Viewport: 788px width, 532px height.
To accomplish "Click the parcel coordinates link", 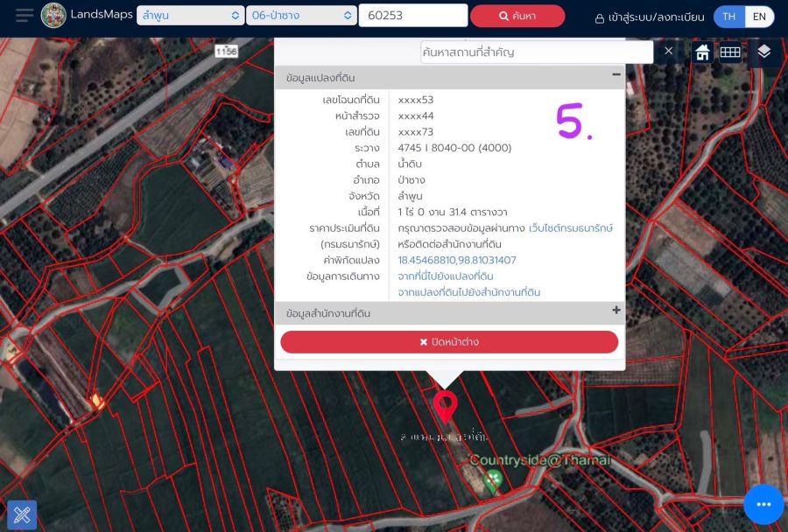I will pyautogui.click(x=457, y=260).
